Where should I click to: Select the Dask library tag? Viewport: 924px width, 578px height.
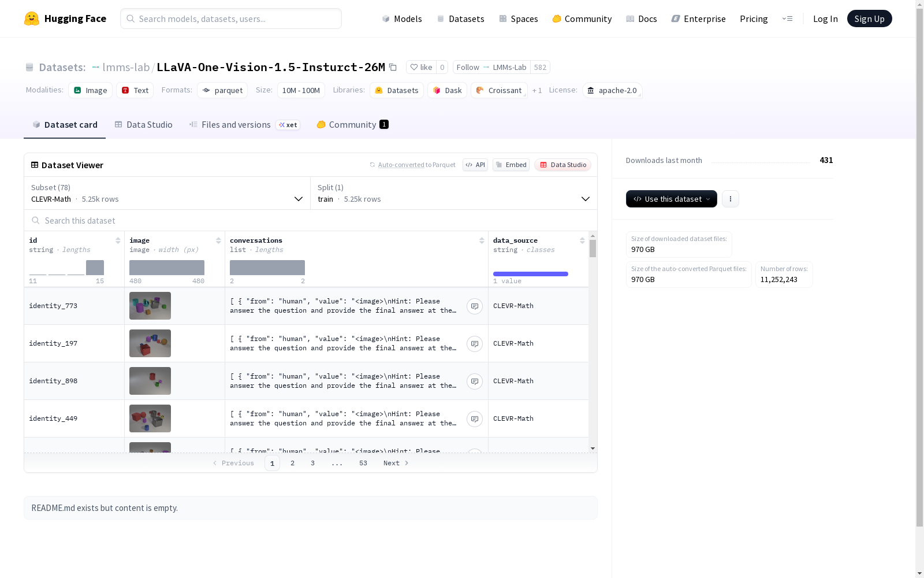[x=448, y=90]
